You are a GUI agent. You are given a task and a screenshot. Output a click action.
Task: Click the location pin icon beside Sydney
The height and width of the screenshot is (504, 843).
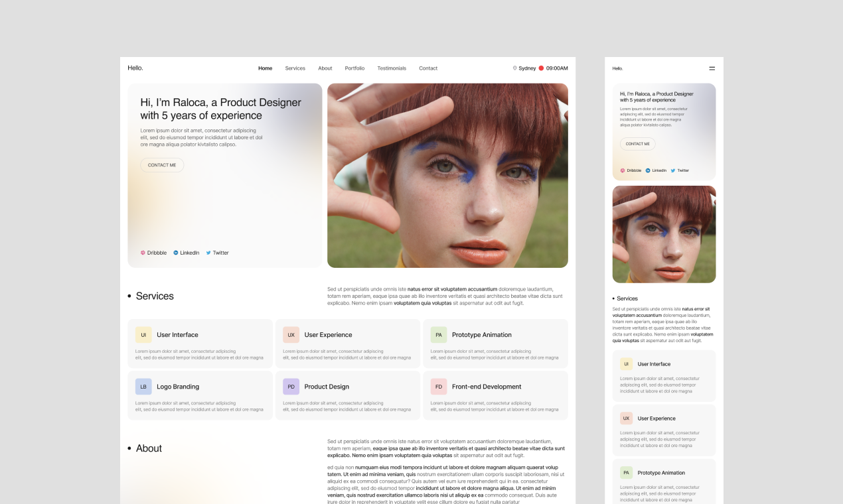coord(514,68)
